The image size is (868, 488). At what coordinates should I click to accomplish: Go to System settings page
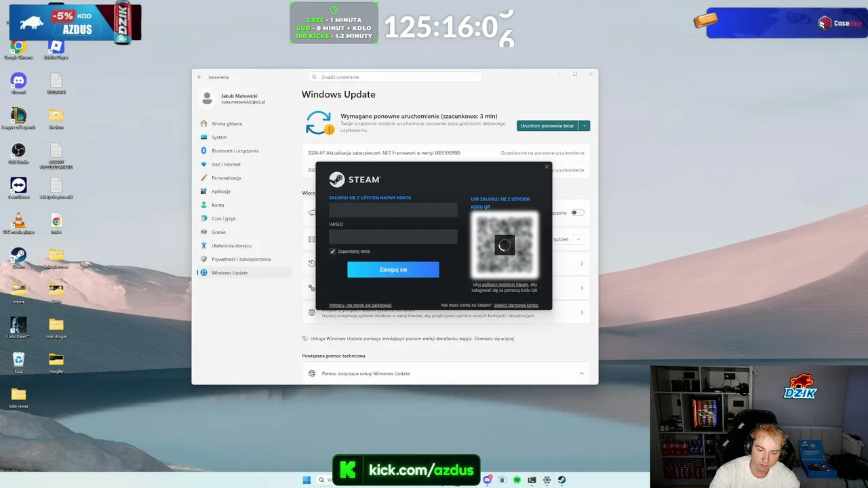coord(244,138)
